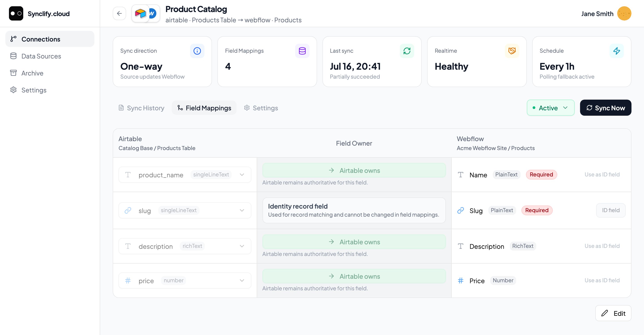Click the 'Catalog Base / Products Table' text
The width and height of the screenshot is (644, 335).
pyautogui.click(x=157, y=148)
